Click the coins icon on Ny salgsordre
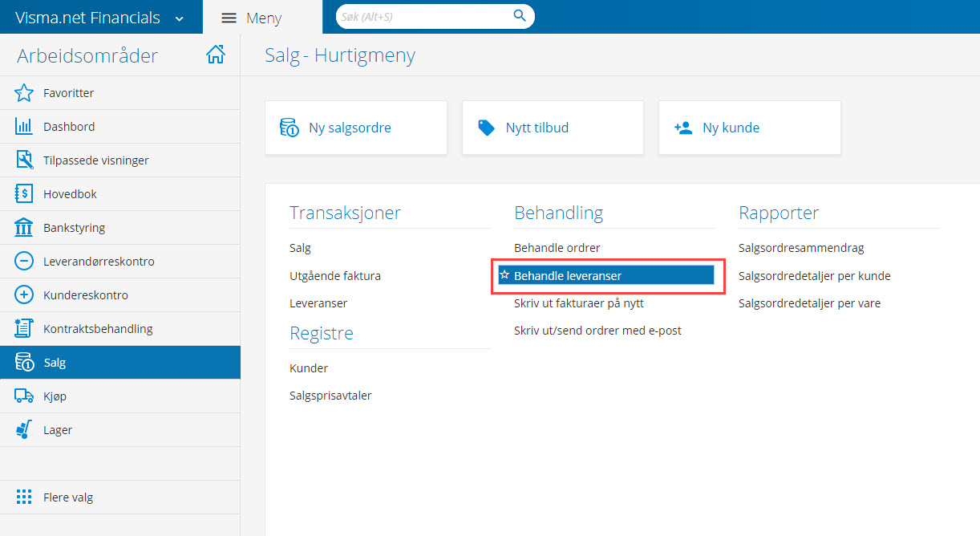The height and width of the screenshot is (536, 980). pos(289,128)
